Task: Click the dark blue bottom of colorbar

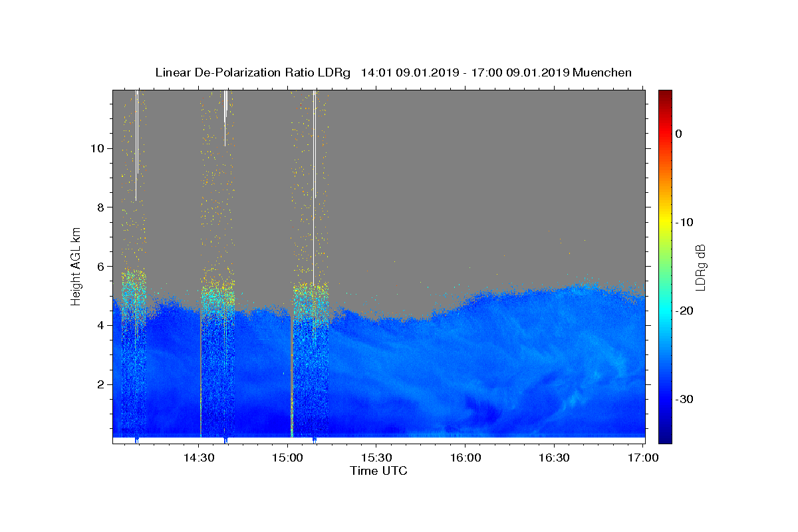Action: tap(665, 438)
